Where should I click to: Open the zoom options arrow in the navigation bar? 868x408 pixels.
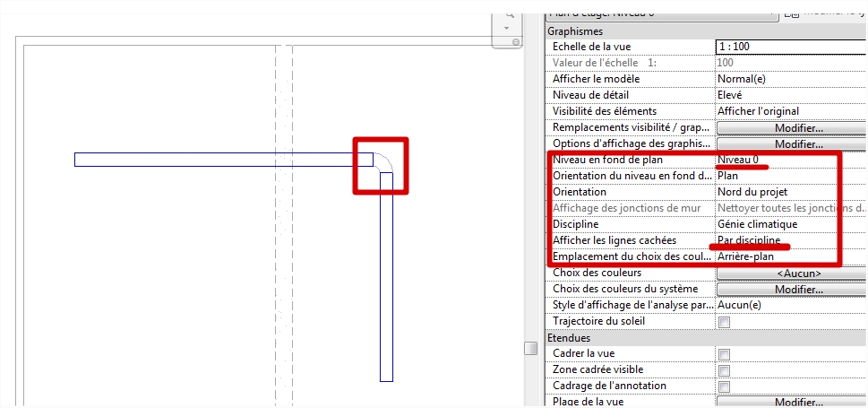point(509,28)
